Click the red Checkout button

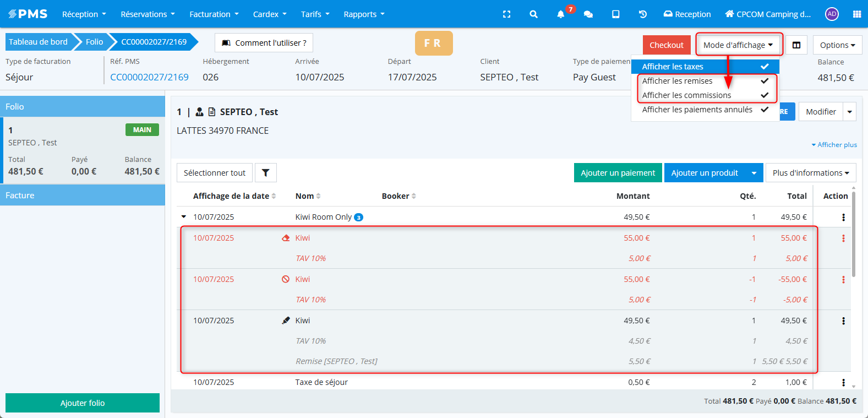(666, 45)
